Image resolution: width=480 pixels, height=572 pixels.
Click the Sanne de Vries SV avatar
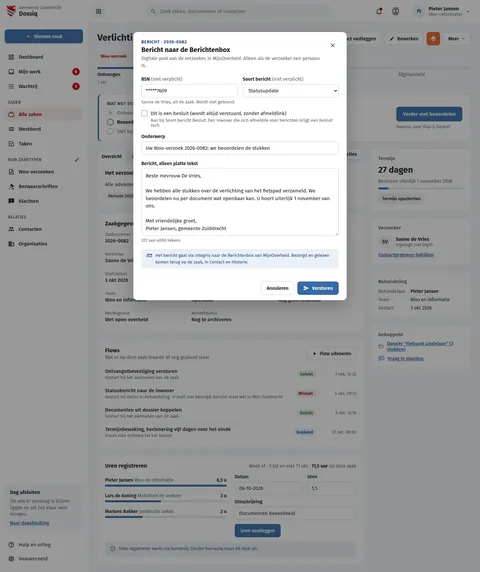tap(385, 241)
